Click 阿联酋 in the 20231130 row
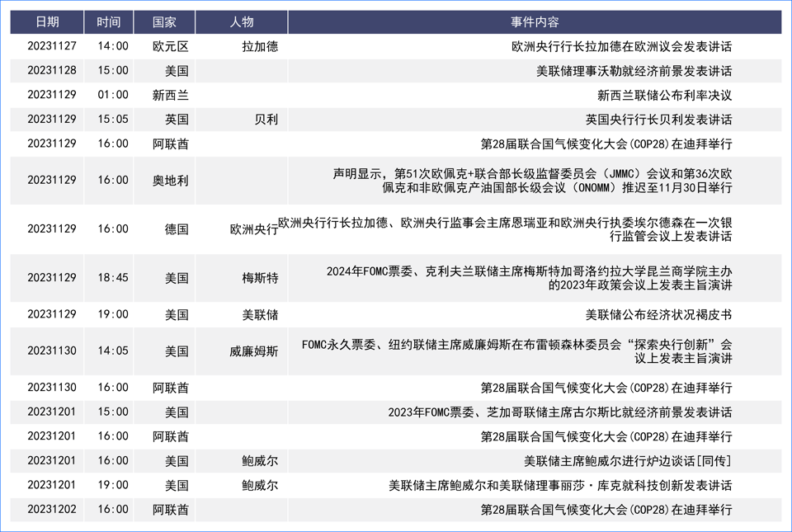The image size is (792, 532). [171, 388]
